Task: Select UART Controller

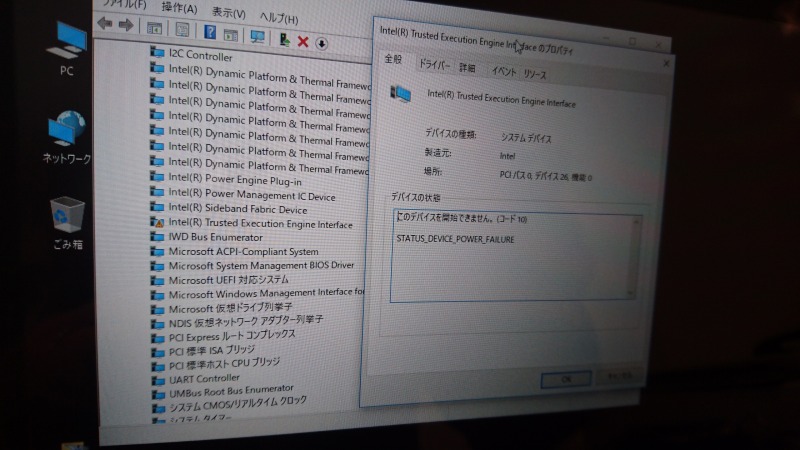Action: (x=204, y=379)
